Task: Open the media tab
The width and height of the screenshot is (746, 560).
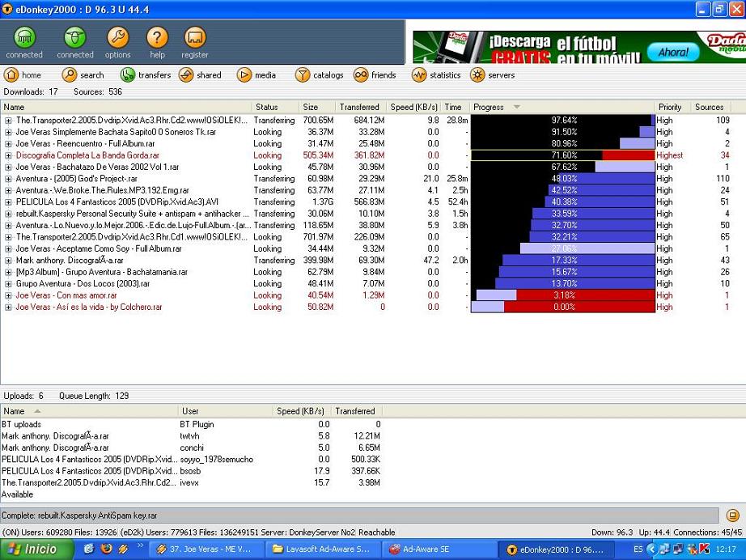Action: point(256,75)
